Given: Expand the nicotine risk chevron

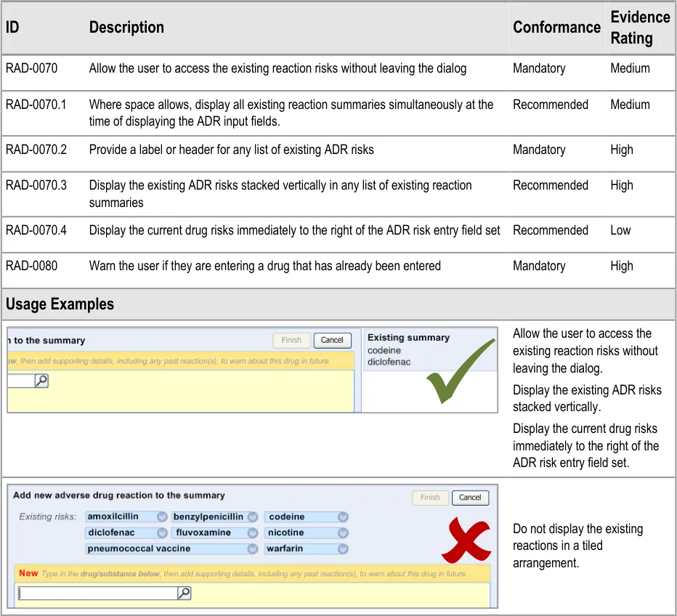Looking at the screenshot, I should 343,533.
